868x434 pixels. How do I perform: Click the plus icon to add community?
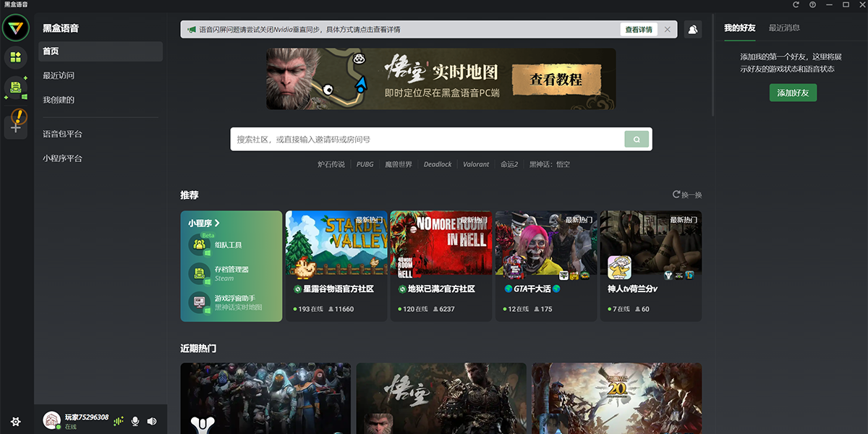(15, 127)
